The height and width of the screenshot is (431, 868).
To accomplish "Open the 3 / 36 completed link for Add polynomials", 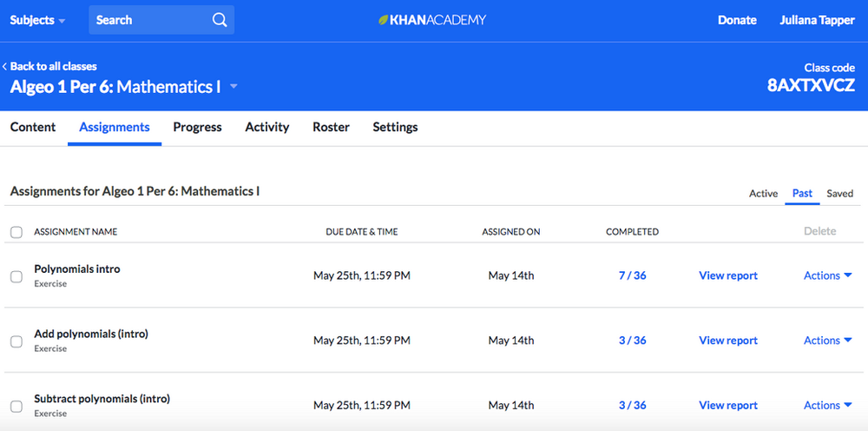I will pyautogui.click(x=632, y=341).
